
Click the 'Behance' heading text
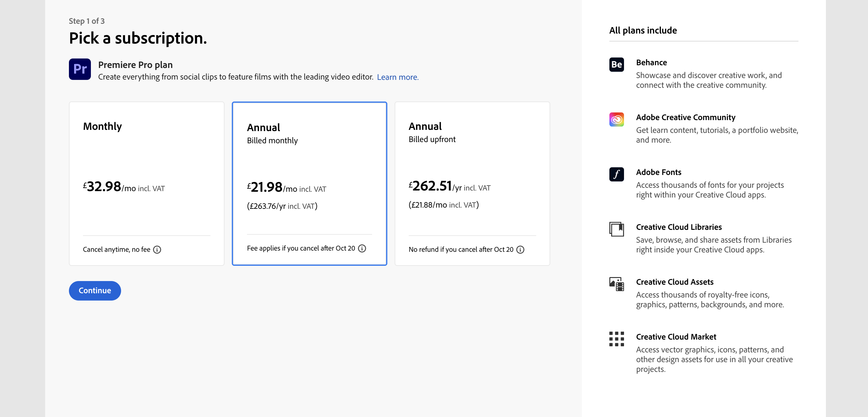click(x=651, y=63)
